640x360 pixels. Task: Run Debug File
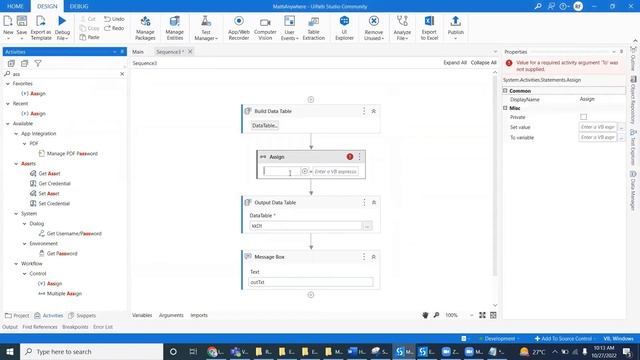point(62,27)
